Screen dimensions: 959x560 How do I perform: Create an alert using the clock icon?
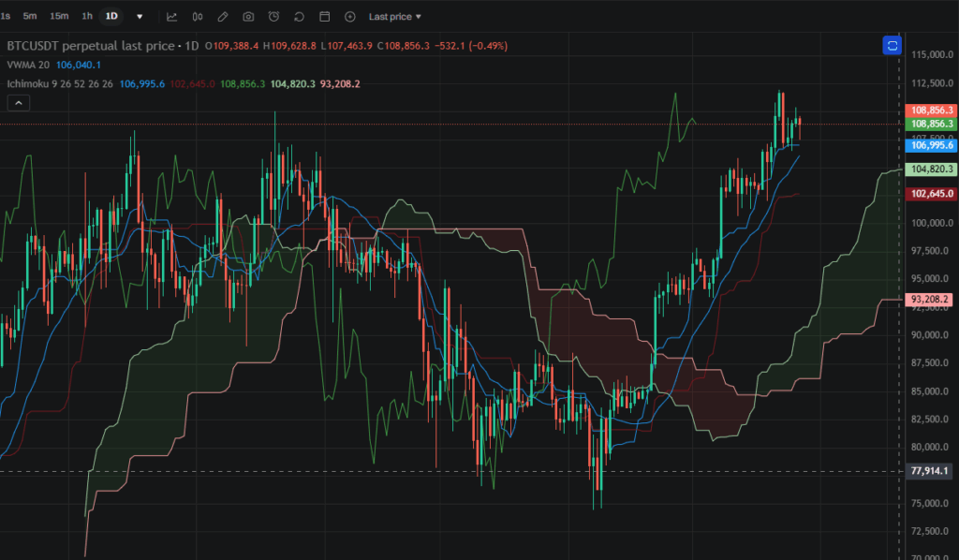point(273,16)
